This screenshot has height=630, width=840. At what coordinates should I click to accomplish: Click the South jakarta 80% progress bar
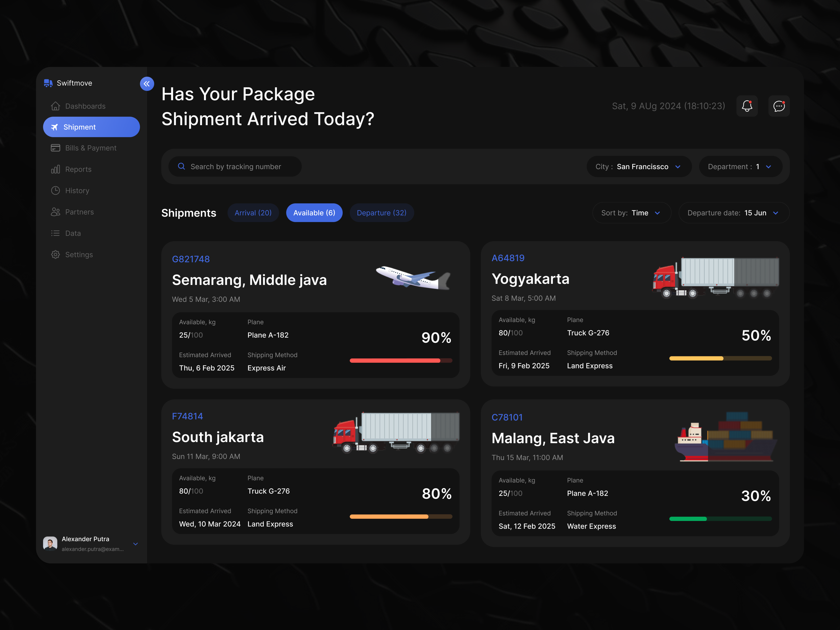coord(401,516)
